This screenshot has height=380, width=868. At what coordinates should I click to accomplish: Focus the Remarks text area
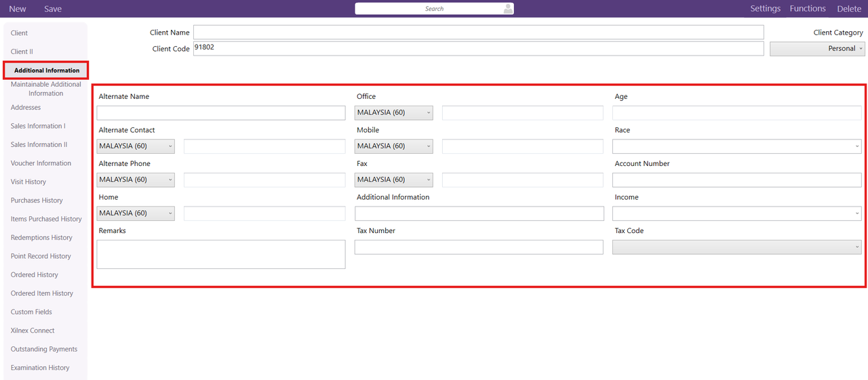point(221,254)
